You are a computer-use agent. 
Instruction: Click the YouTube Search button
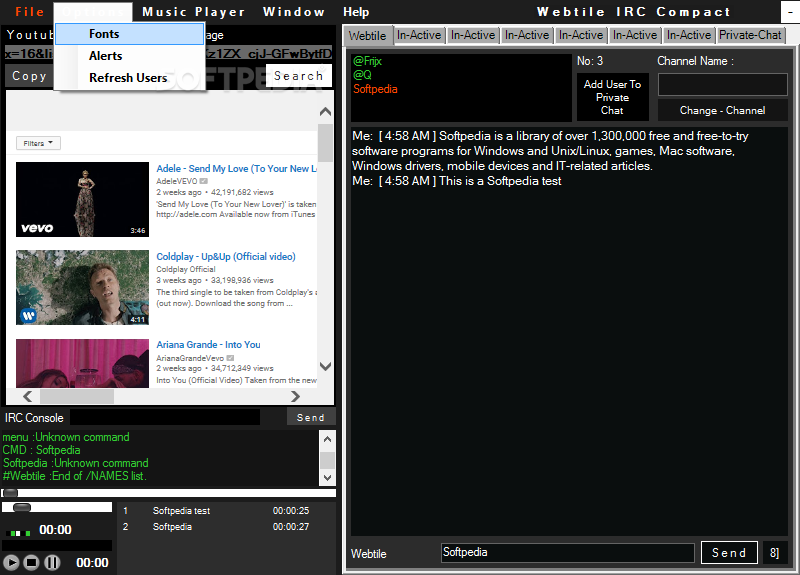298,76
